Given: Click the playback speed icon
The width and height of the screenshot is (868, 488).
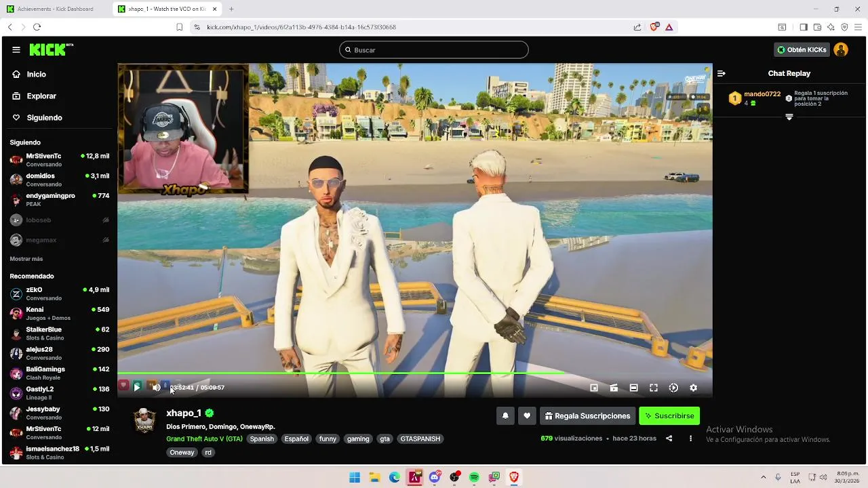Looking at the screenshot, I should (673, 388).
